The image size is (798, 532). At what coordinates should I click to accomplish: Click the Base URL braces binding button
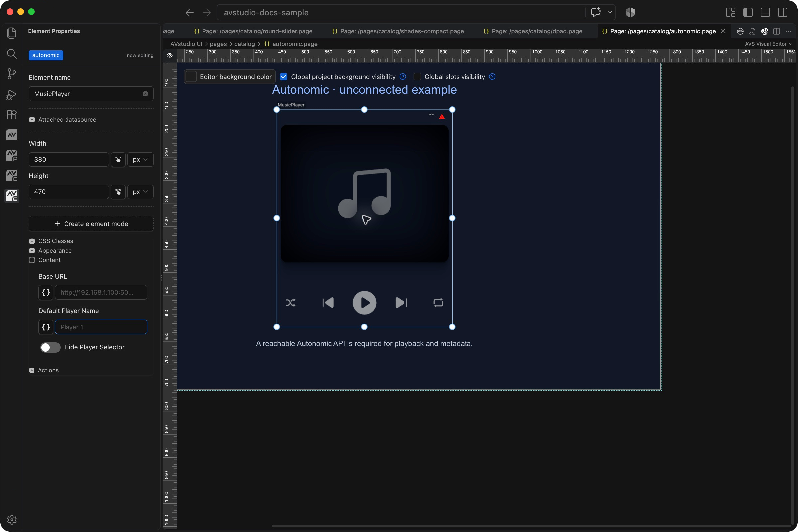coord(46,293)
